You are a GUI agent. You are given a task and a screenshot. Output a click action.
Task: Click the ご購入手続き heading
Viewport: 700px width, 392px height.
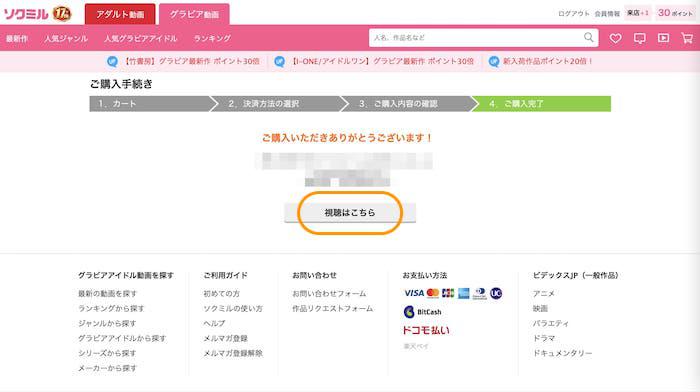tap(121, 83)
